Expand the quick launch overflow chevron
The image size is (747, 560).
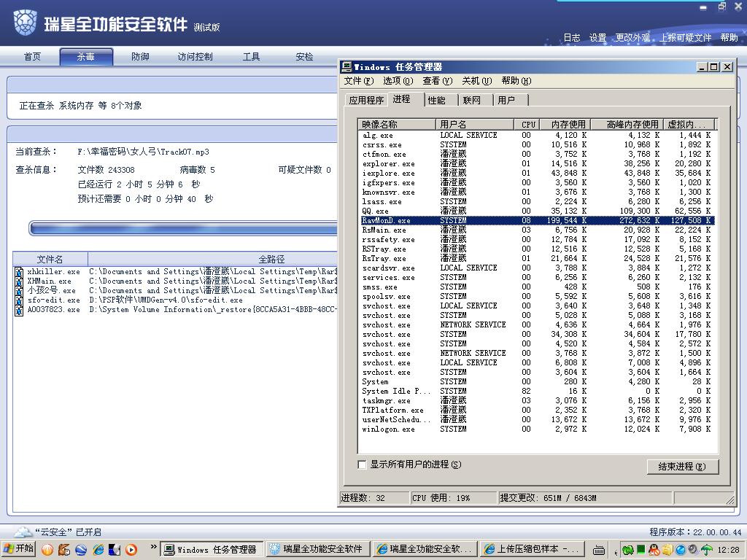[x=153, y=547]
